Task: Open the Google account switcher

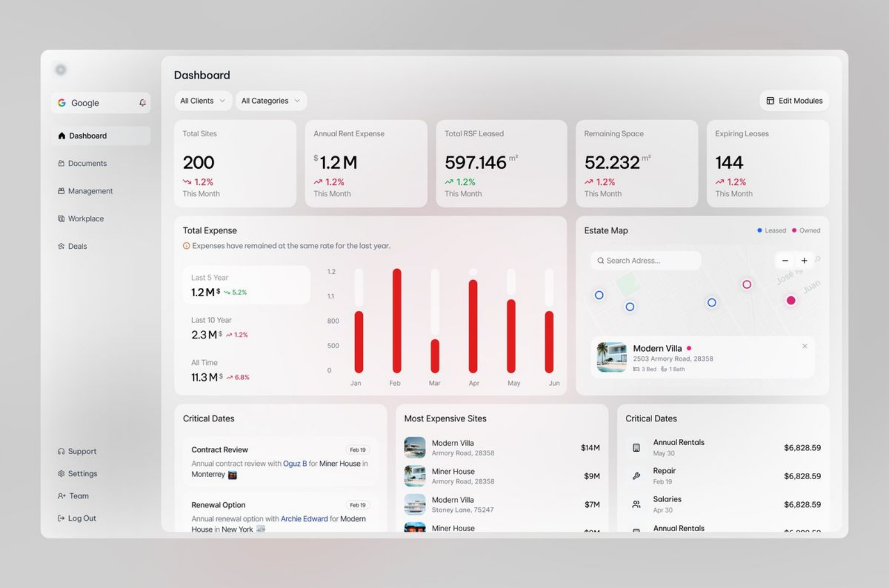Action: (94, 103)
